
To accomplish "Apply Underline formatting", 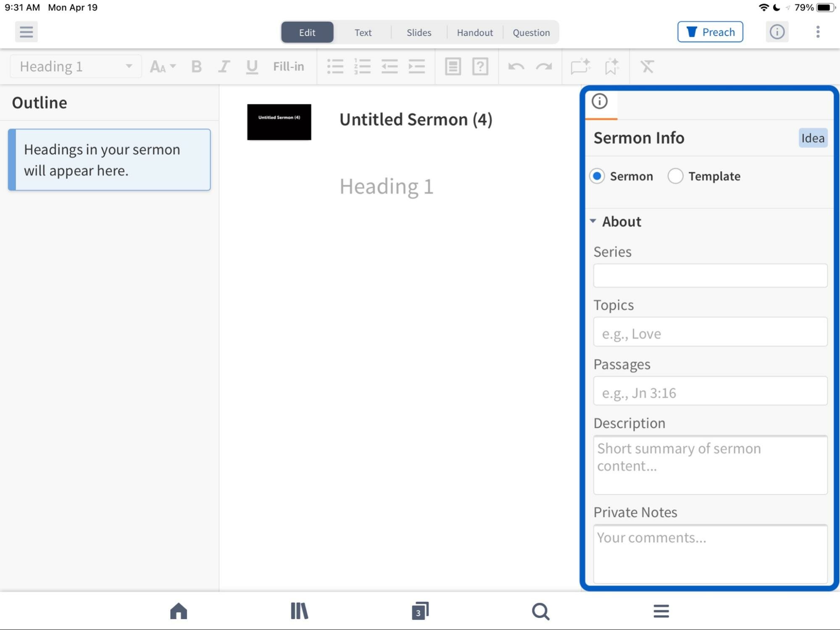I will 252,66.
